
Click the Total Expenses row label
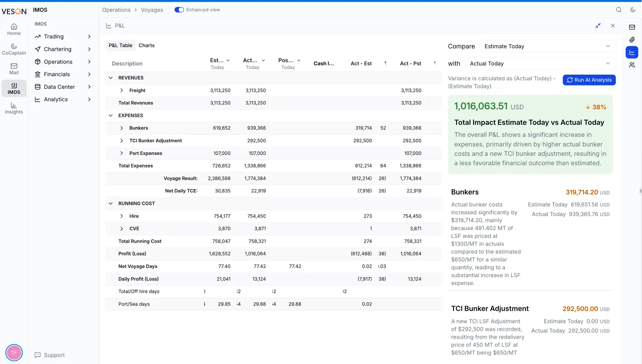136,166
